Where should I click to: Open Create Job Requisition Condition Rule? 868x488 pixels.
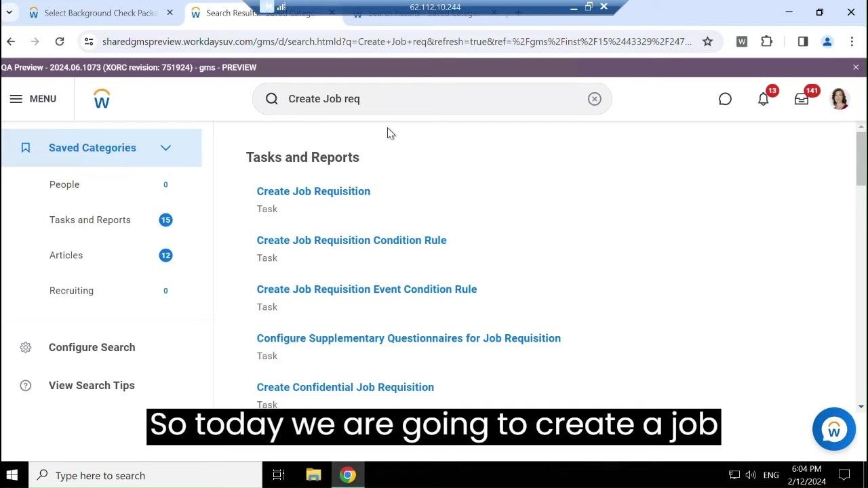click(351, 240)
